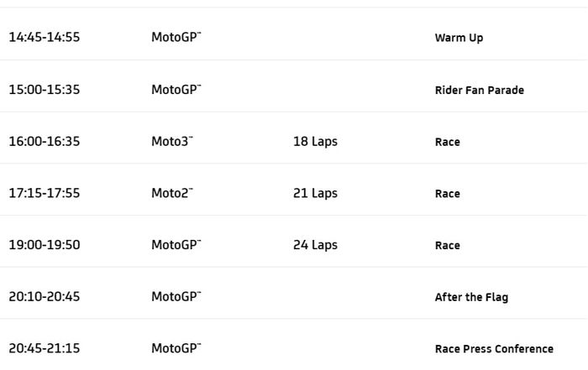Image resolution: width=588 pixels, height=370 pixels.
Task: Open the Moto3 Race session entry
Action: point(447,142)
